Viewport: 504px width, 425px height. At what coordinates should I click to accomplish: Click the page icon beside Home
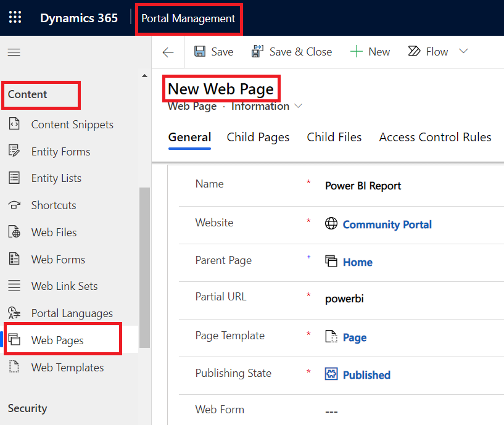point(331,261)
